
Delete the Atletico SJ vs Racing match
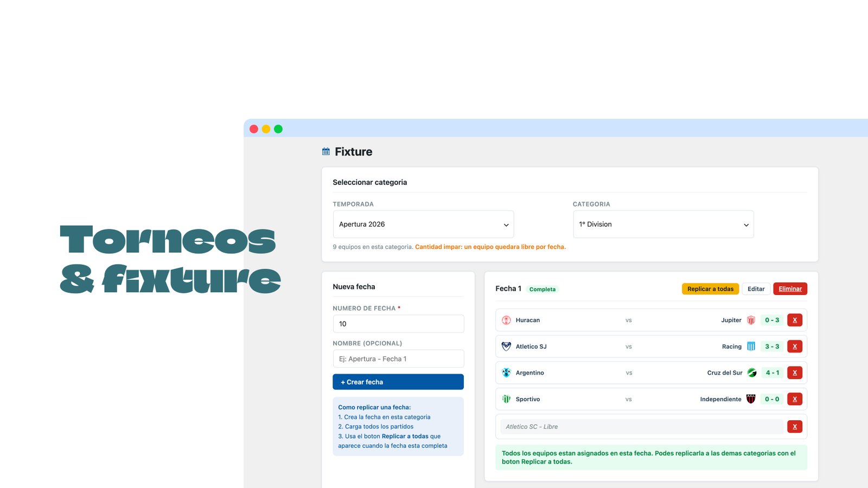(795, 346)
